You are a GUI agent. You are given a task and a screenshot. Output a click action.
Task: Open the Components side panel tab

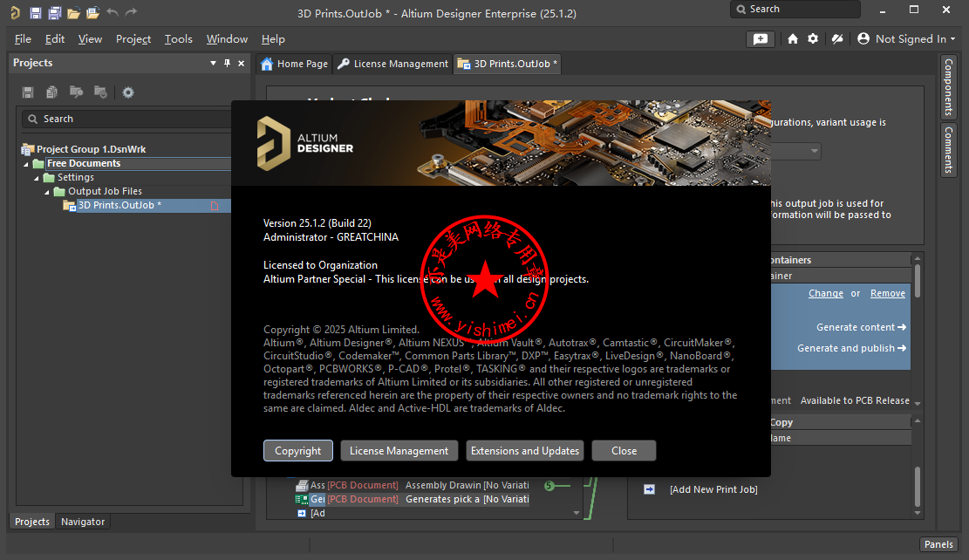[x=948, y=87]
